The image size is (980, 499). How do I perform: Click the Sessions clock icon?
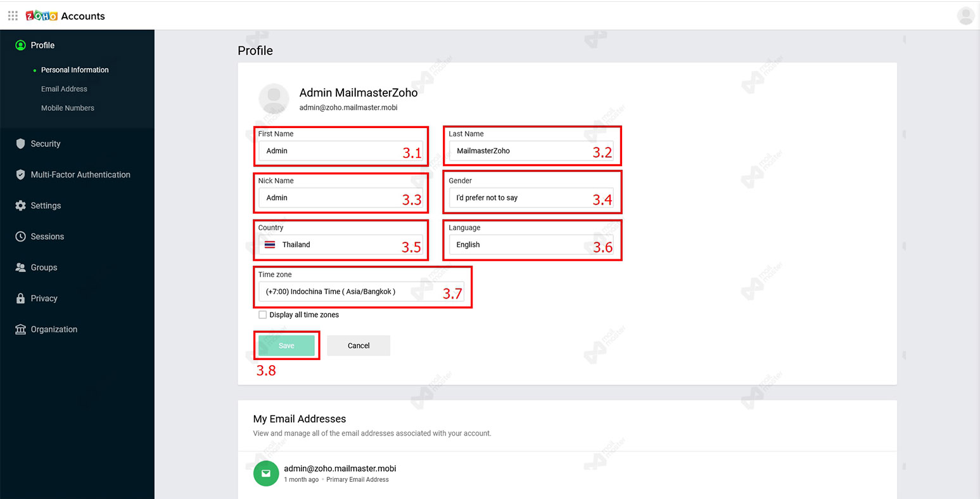tap(20, 237)
